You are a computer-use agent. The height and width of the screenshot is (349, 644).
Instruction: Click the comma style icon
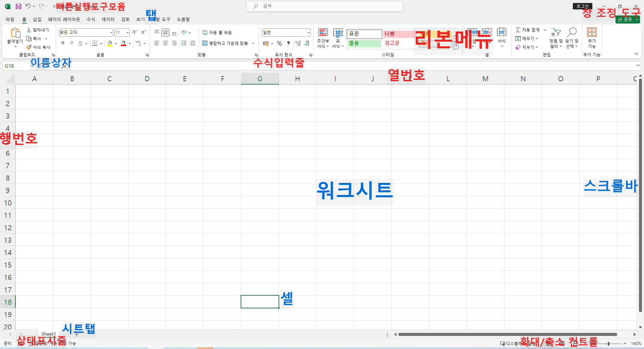coord(288,43)
